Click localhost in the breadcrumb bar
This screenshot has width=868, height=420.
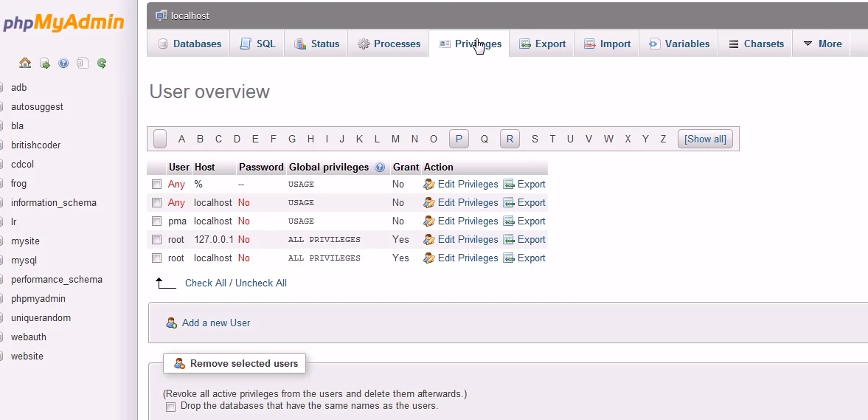[x=190, y=16]
